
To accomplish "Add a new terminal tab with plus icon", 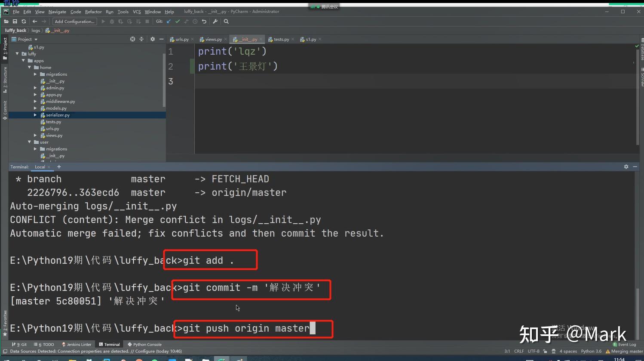I will coord(59,167).
